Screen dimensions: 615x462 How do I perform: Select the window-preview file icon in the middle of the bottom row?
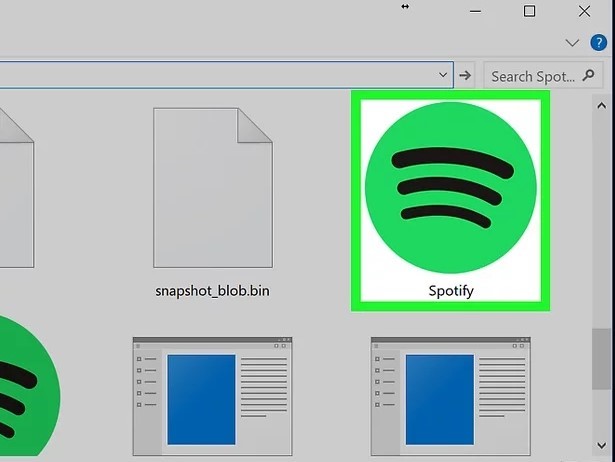click(x=213, y=397)
